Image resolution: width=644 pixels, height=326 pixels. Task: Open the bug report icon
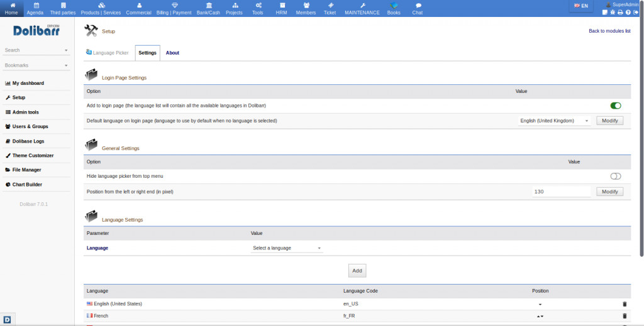pyautogui.click(x=613, y=13)
